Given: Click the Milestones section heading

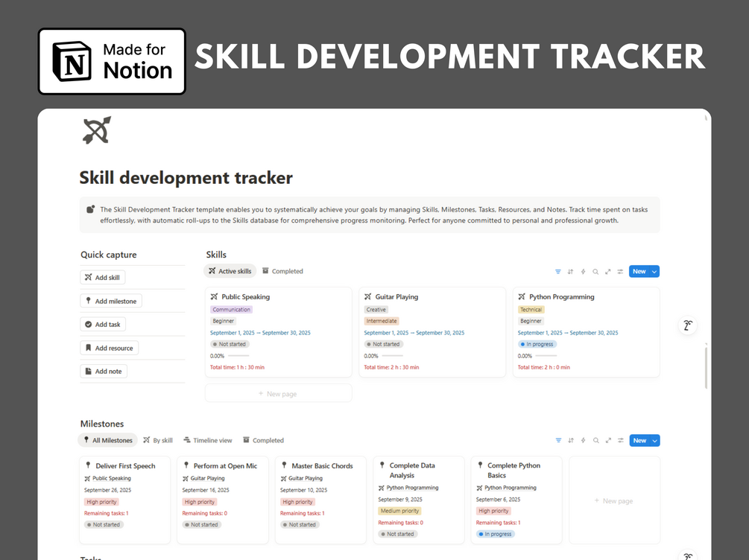Looking at the screenshot, I should click(102, 424).
